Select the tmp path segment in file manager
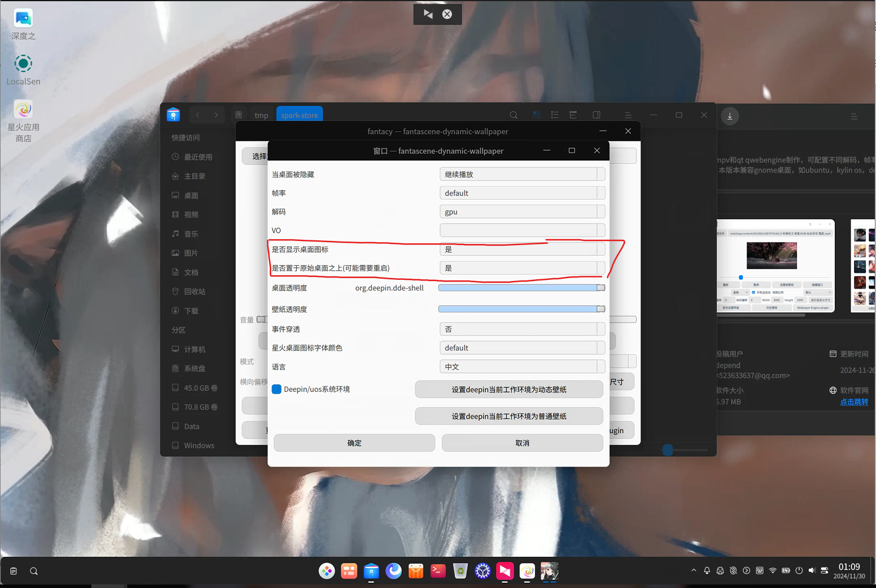 pyautogui.click(x=262, y=115)
